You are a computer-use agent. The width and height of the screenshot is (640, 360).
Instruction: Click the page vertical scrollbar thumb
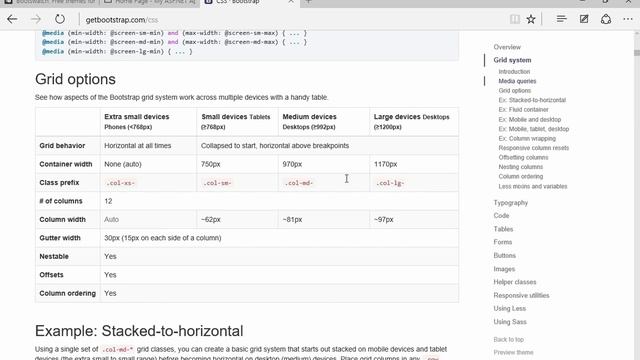click(636, 53)
